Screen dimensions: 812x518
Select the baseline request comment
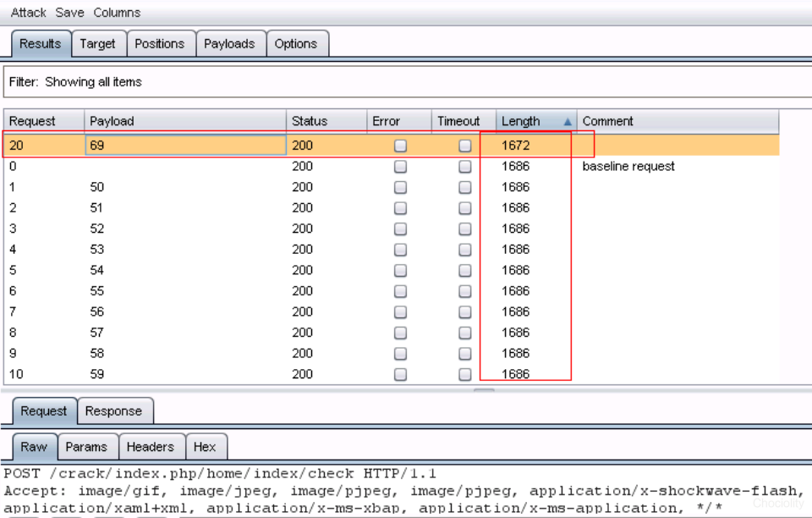click(x=628, y=166)
